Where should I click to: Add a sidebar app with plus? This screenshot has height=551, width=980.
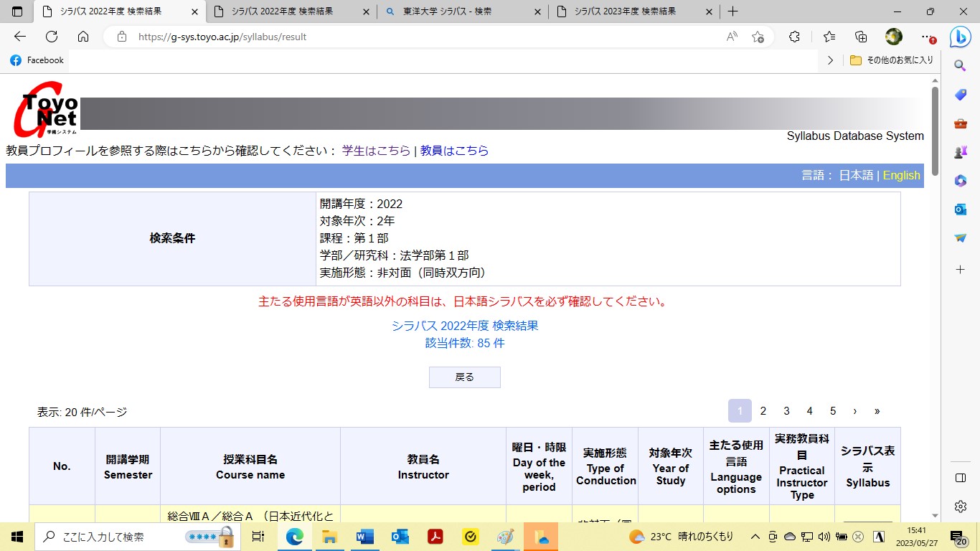(x=960, y=269)
